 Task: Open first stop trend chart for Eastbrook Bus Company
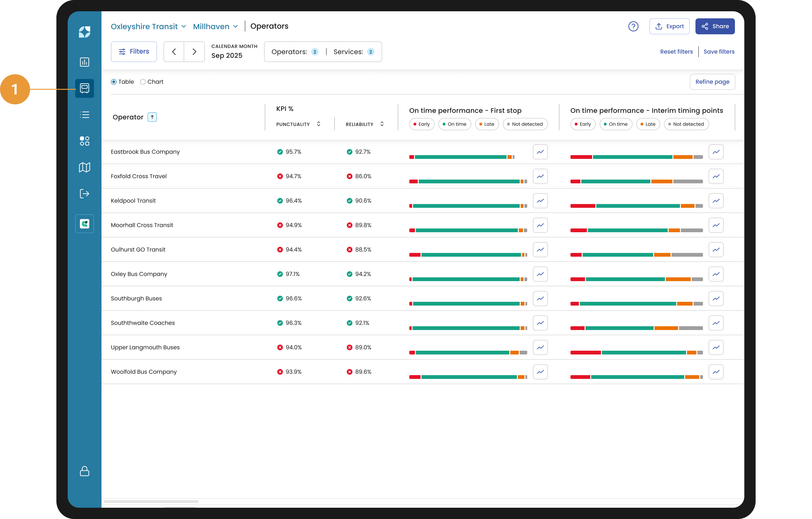pyautogui.click(x=540, y=152)
